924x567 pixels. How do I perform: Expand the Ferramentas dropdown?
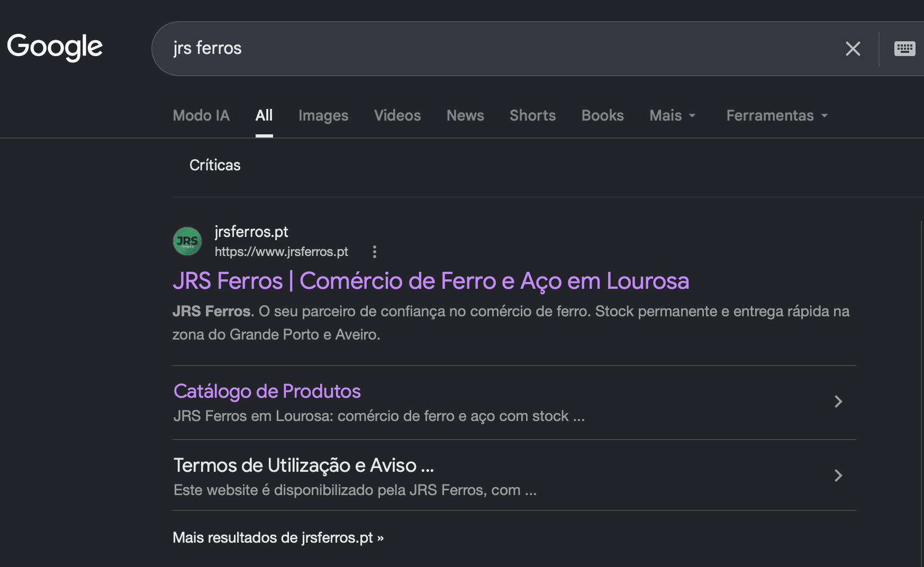click(x=777, y=115)
